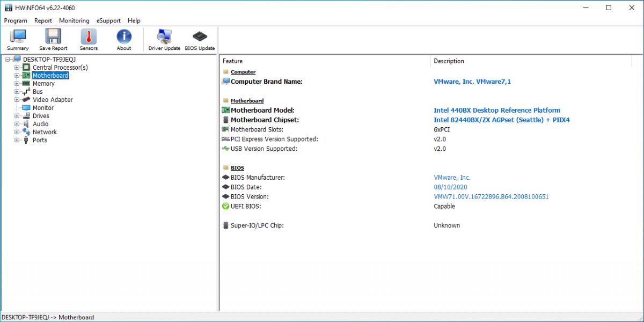Open the eSupport menu
644x322 pixels.
(108, 21)
